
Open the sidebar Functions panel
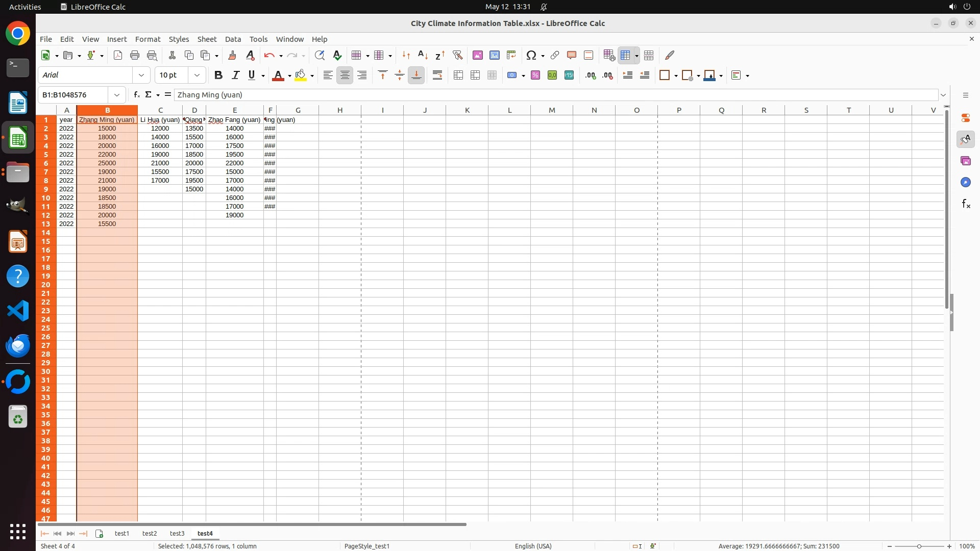(x=965, y=204)
